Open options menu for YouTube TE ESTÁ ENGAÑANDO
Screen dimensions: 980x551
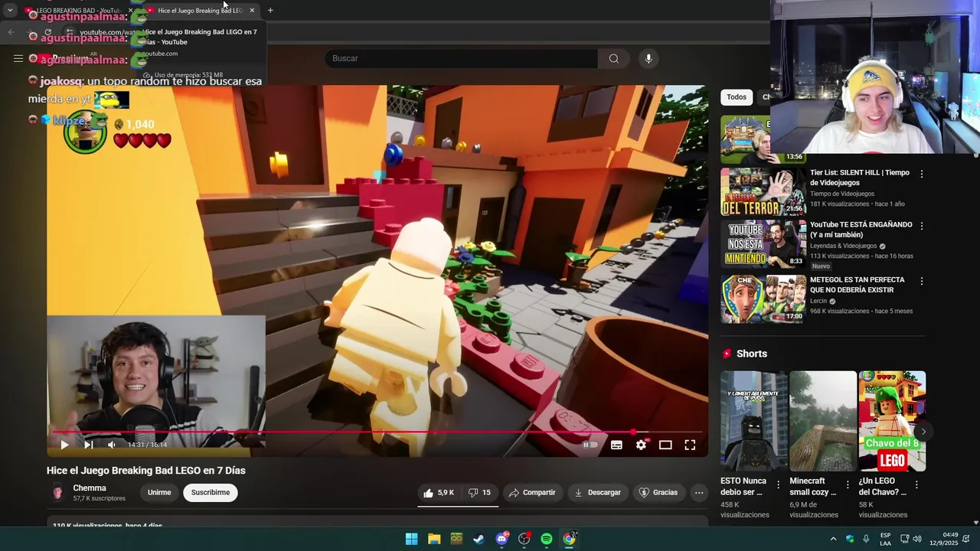tap(922, 227)
